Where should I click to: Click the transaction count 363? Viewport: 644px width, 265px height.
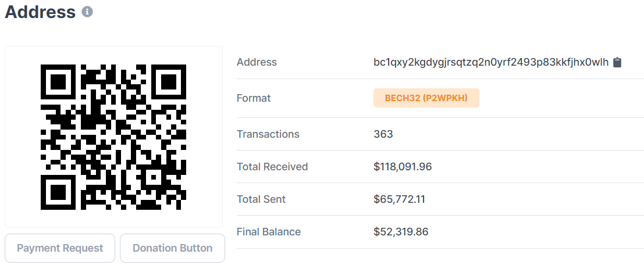coord(383,134)
